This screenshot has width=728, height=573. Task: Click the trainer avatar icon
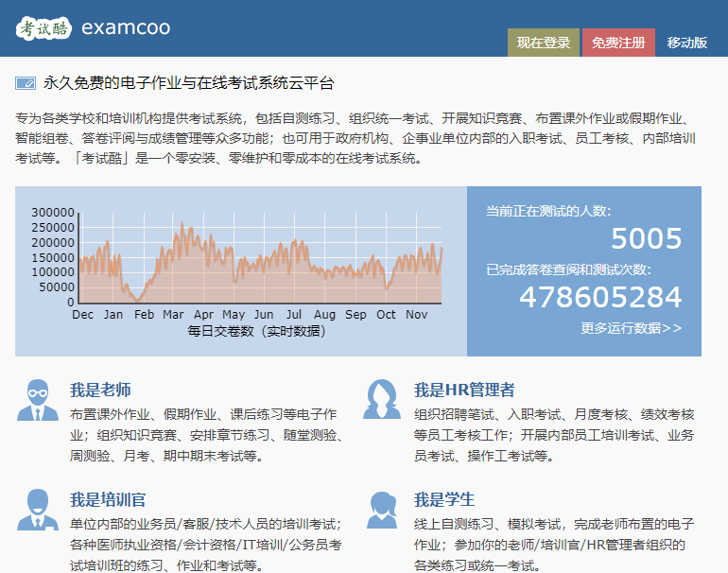(x=38, y=510)
